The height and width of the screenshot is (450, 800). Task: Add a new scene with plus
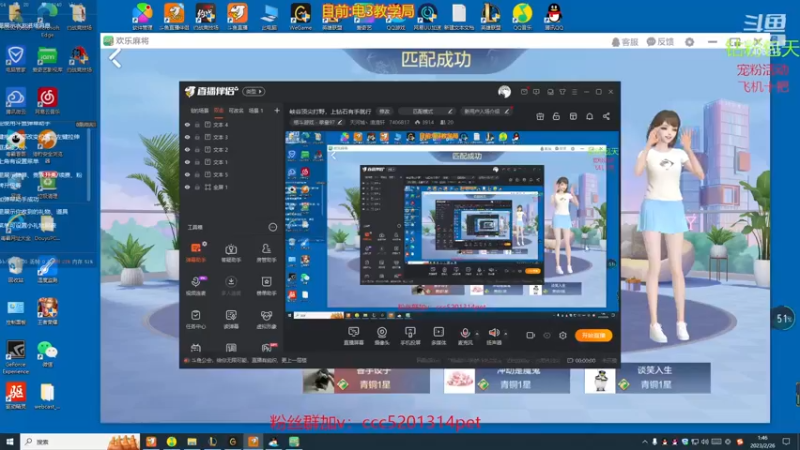[277, 110]
